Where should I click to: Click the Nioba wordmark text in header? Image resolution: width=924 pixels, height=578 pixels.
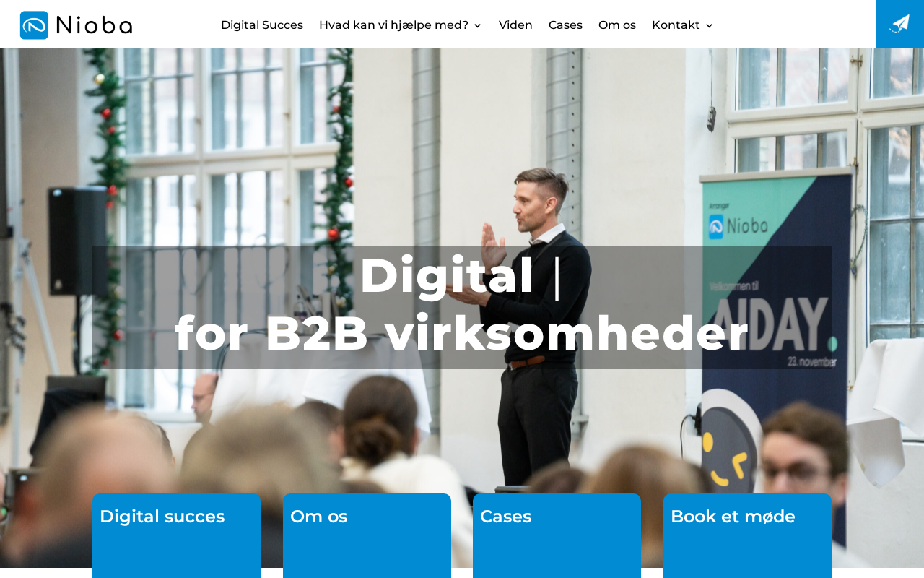(x=94, y=25)
